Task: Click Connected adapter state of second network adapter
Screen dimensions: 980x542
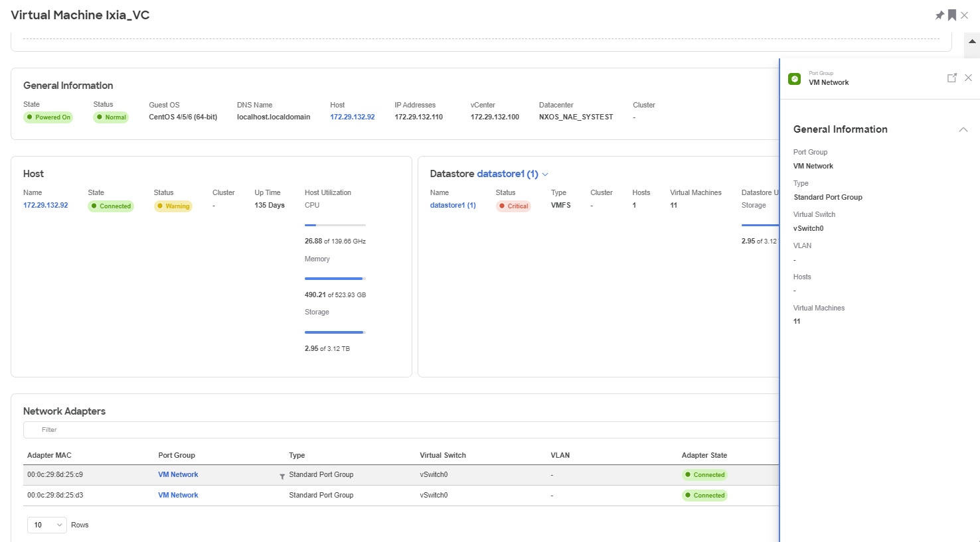Action: [x=704, y=495]
